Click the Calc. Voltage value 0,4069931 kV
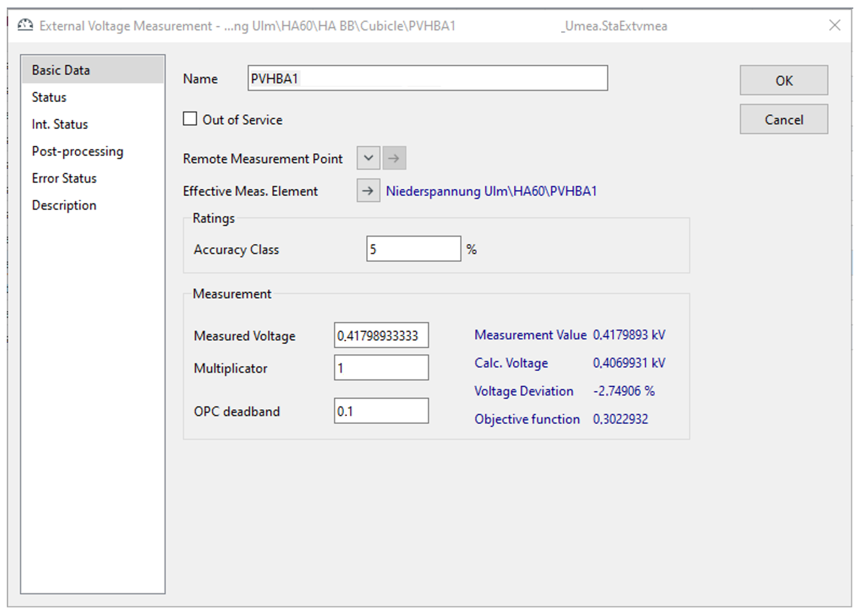Image resolution: width=859 pixels, height=616 pixels. pos(629,363)
